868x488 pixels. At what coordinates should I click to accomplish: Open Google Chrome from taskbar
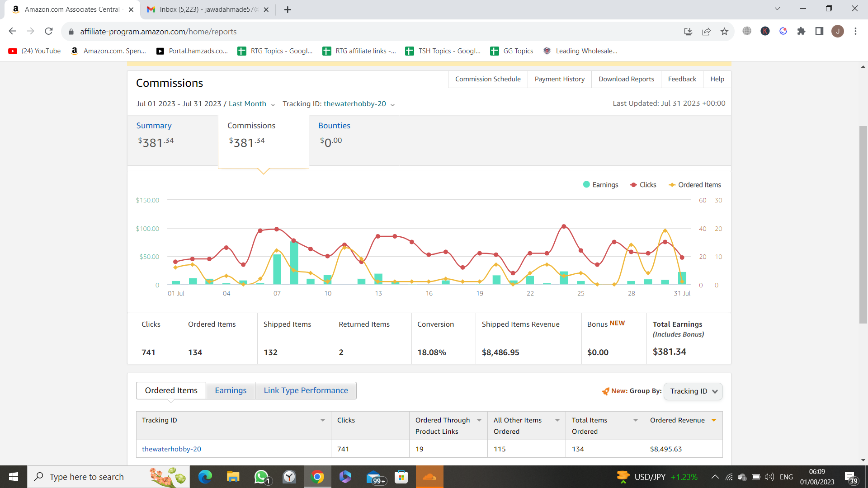[x=317, y=477]
